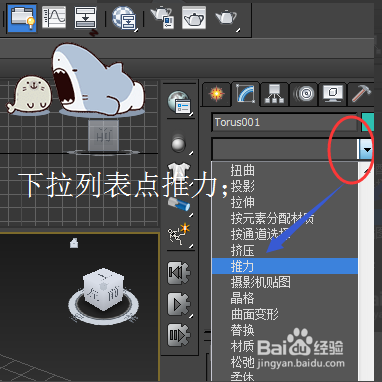Open Render Setup teapot icon
This screenshot has height=382, width=382.
tap(162, 18)
